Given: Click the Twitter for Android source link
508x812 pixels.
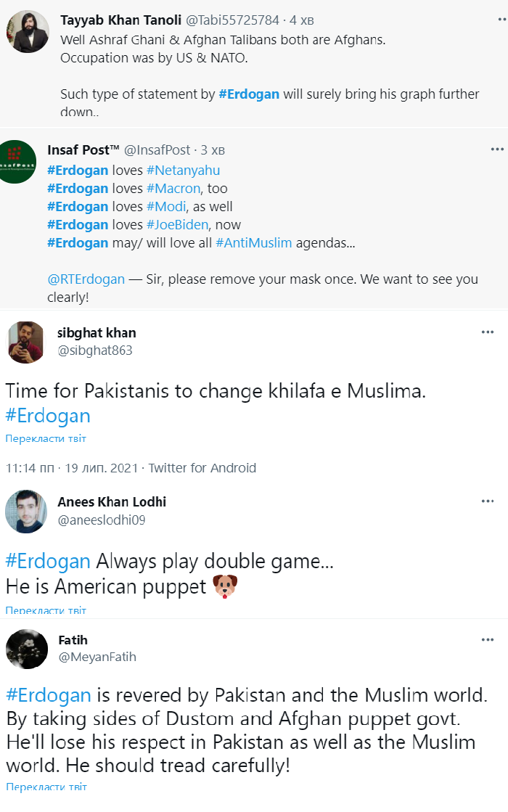Looking at the screenshot, I should pos(202,468).
